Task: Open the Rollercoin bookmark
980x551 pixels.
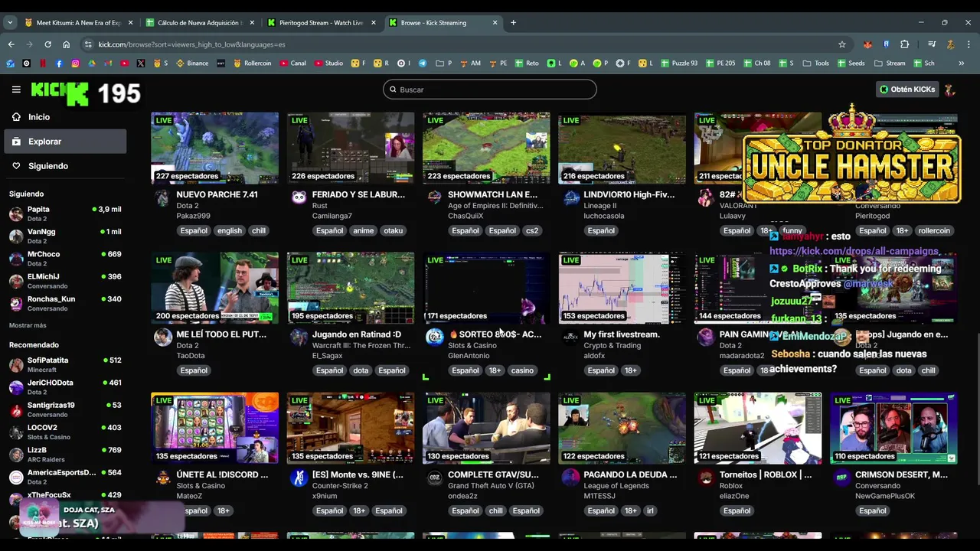Action: click(x=252, y=64)
